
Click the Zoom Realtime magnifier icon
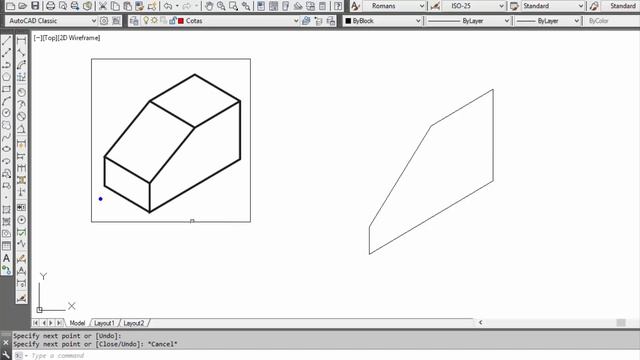[221, 6]
